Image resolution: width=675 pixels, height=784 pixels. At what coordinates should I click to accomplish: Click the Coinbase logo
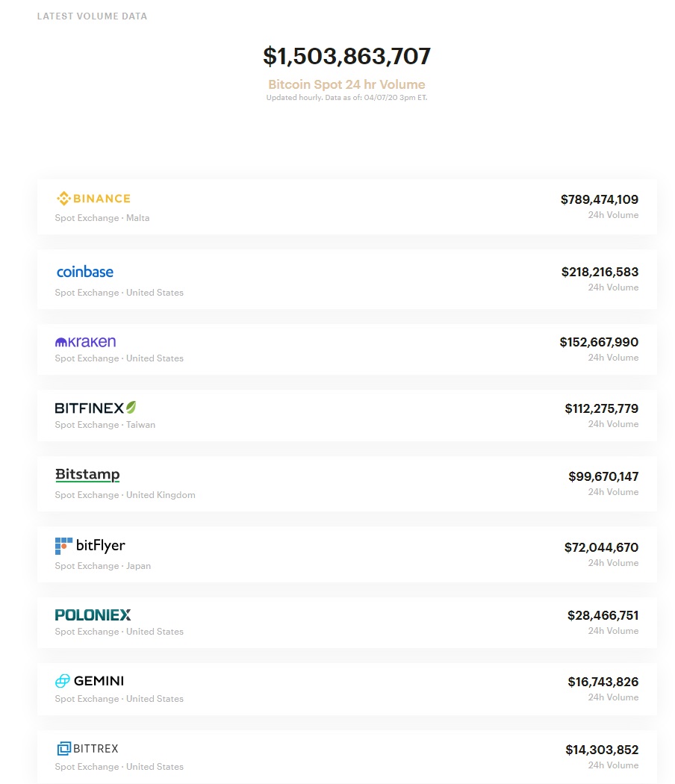pos(84,272)
